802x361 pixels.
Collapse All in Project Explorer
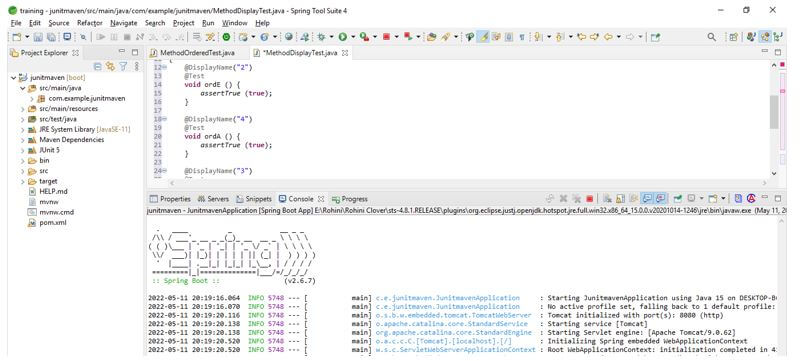98,66
